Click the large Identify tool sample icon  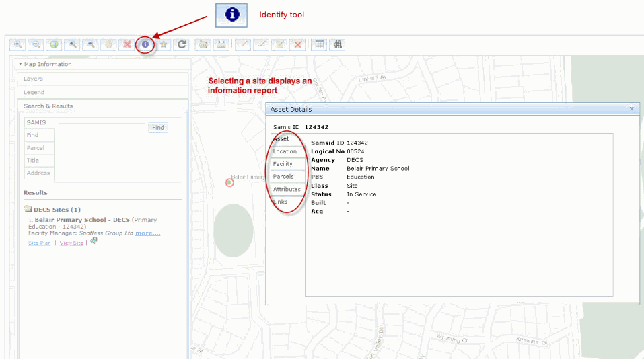click(231, 15)
